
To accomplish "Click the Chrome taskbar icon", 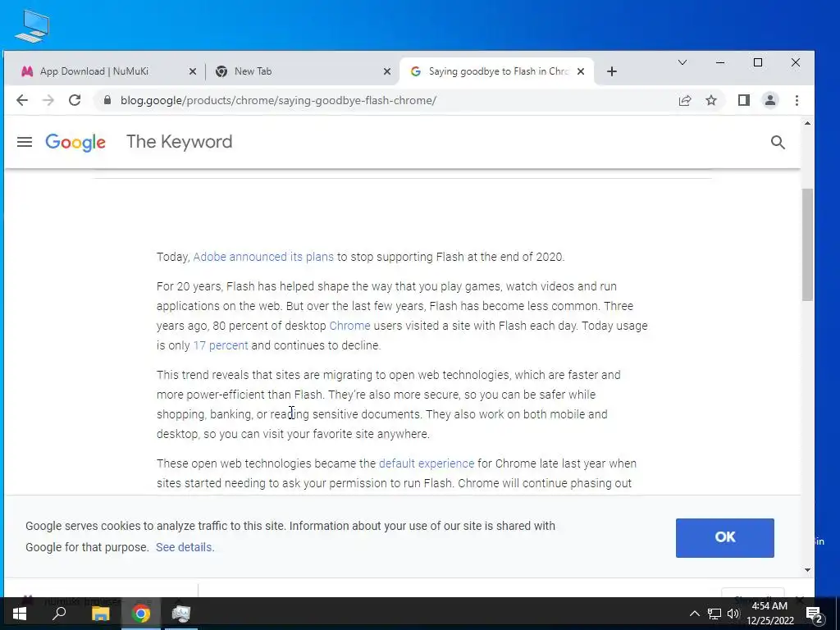I will (x=141, y=614).
